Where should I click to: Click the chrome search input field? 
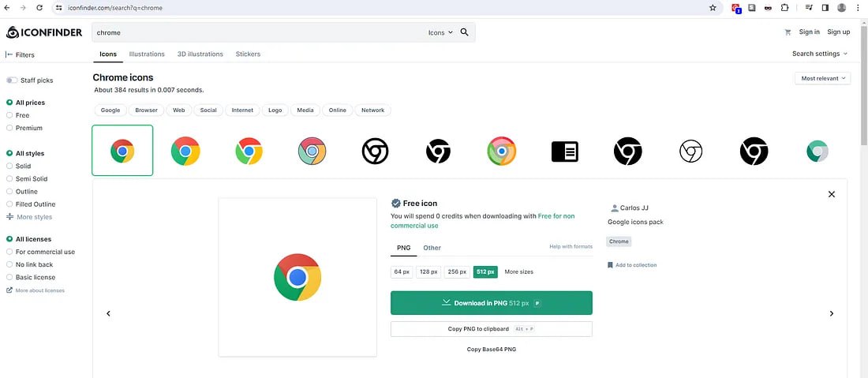pyautogui.click(x=259, y=32)
